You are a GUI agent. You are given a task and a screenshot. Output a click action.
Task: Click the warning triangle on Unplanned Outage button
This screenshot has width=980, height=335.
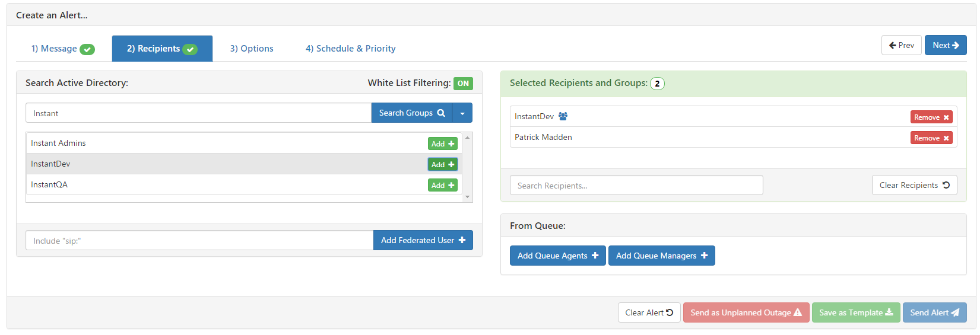pyautogui.click(x=798, y=312)
